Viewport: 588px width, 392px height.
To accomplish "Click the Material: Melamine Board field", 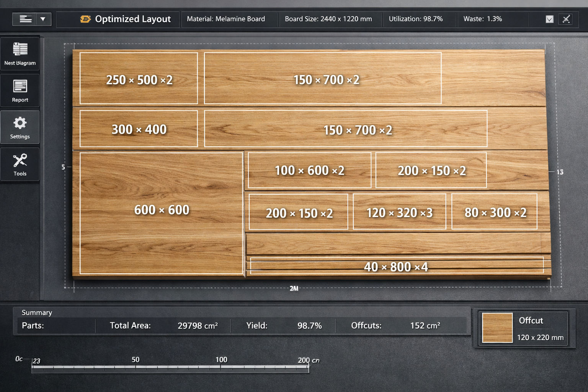I will point(226,19).
